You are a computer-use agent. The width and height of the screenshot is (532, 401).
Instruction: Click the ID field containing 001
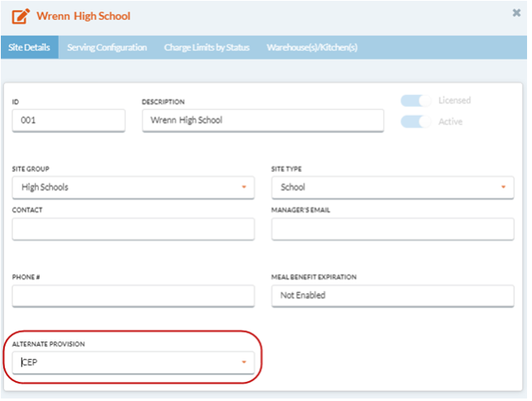point(69,121)
